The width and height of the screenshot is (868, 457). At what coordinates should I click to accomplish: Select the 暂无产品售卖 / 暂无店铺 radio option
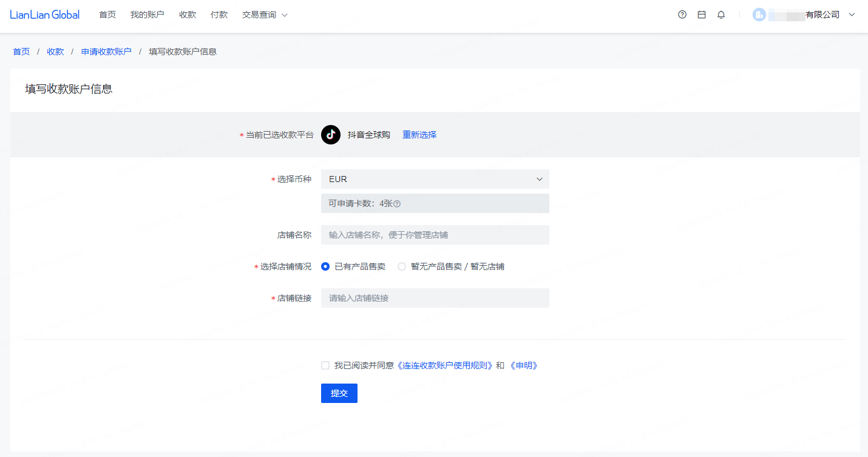pyautogui.click(x=402, y=266)
